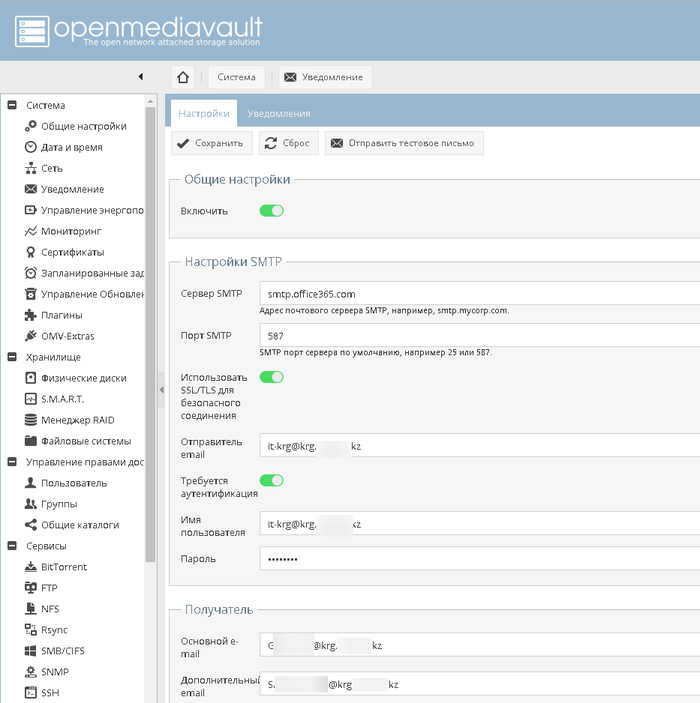Open Rsync service icon

click(x=30, y=630)
